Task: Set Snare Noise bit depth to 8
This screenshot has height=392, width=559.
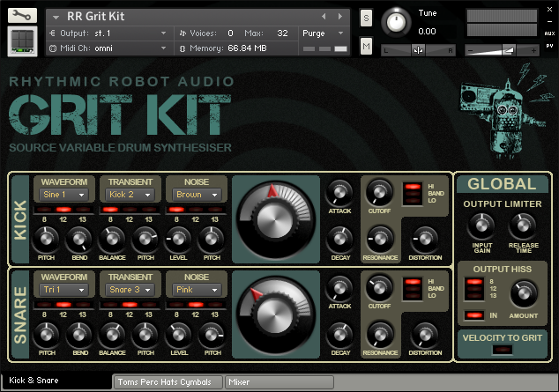Action: [176, 305]
